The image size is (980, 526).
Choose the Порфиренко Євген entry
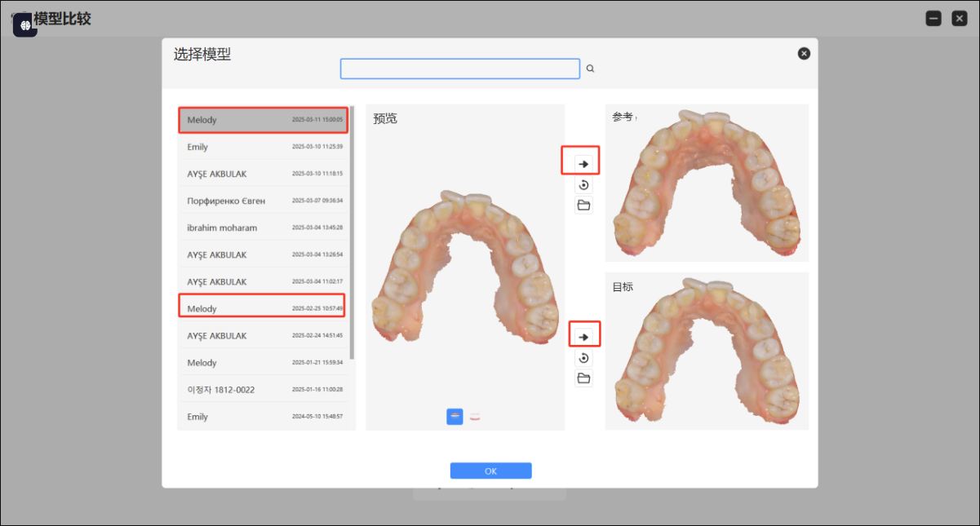coord(262,201)
